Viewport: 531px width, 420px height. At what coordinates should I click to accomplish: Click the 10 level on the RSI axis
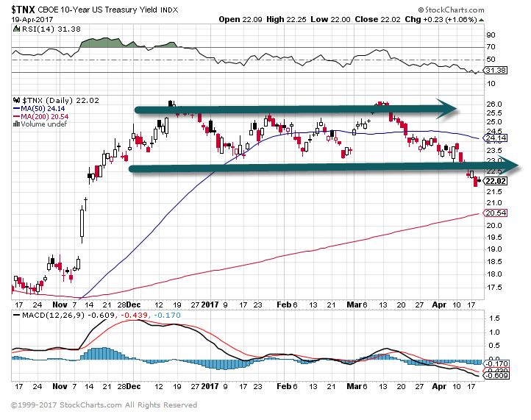pyautogui.click(x=491, y=84)
